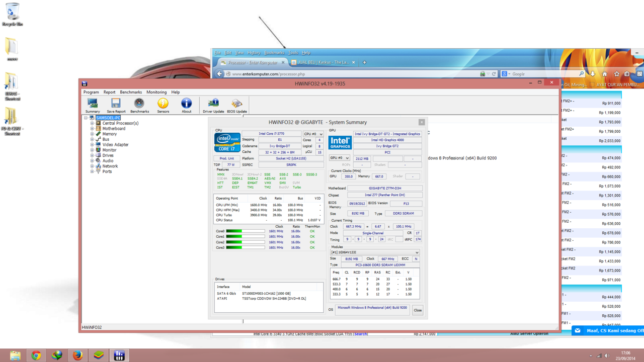The height and width of the screenshot is (362, 644).
Task: Select the Ports tree icon
Action: point(98,171)
